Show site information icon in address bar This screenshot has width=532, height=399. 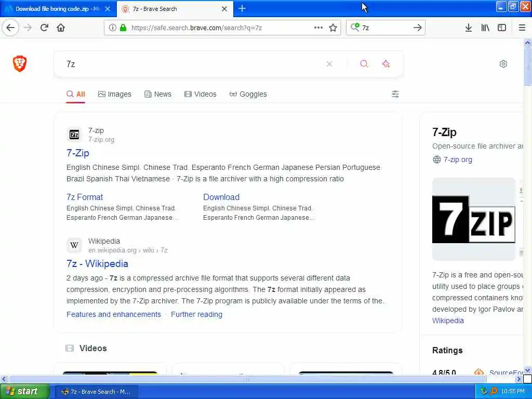tap(113, 28)
